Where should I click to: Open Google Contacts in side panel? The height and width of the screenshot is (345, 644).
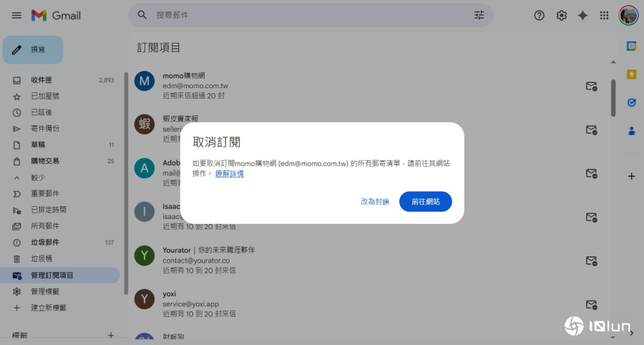click(x=631, y=131)
